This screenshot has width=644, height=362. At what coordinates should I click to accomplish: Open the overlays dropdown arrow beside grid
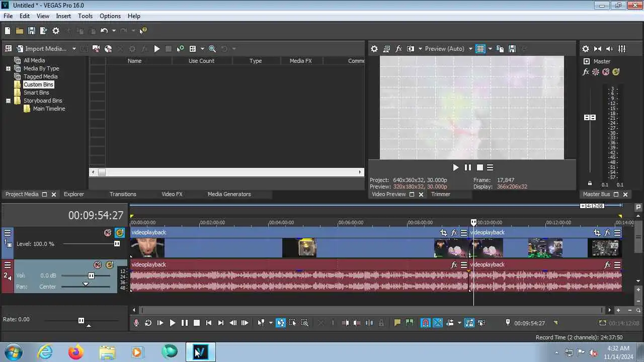tap(490, 49)
